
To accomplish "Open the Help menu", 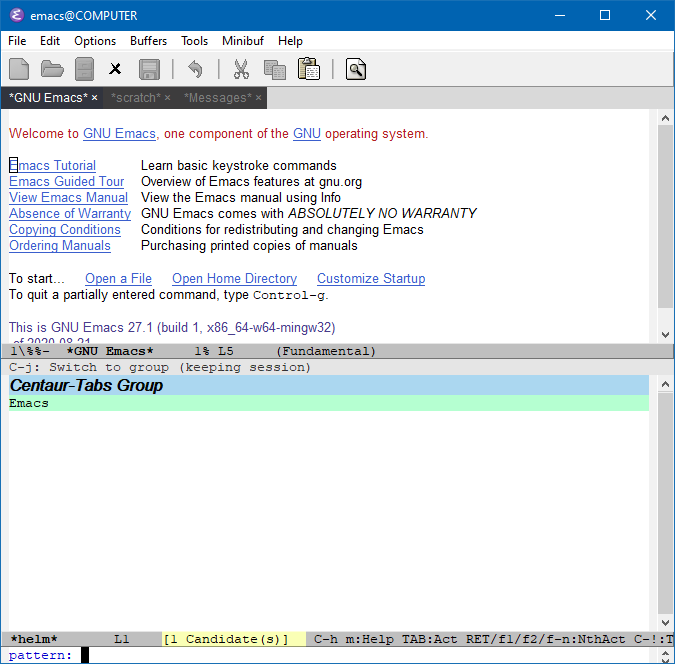I will pyautogui.click(x=290, y=41).
